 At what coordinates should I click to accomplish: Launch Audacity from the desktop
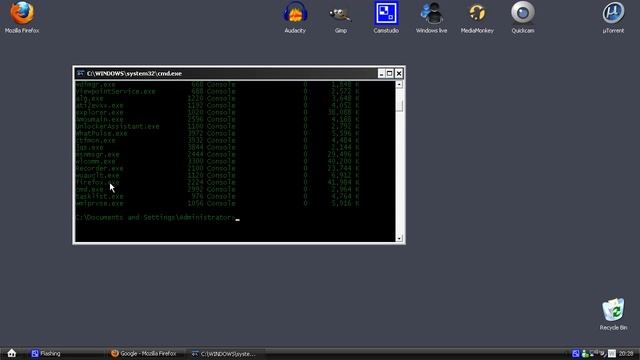click(x=295, y=17)
